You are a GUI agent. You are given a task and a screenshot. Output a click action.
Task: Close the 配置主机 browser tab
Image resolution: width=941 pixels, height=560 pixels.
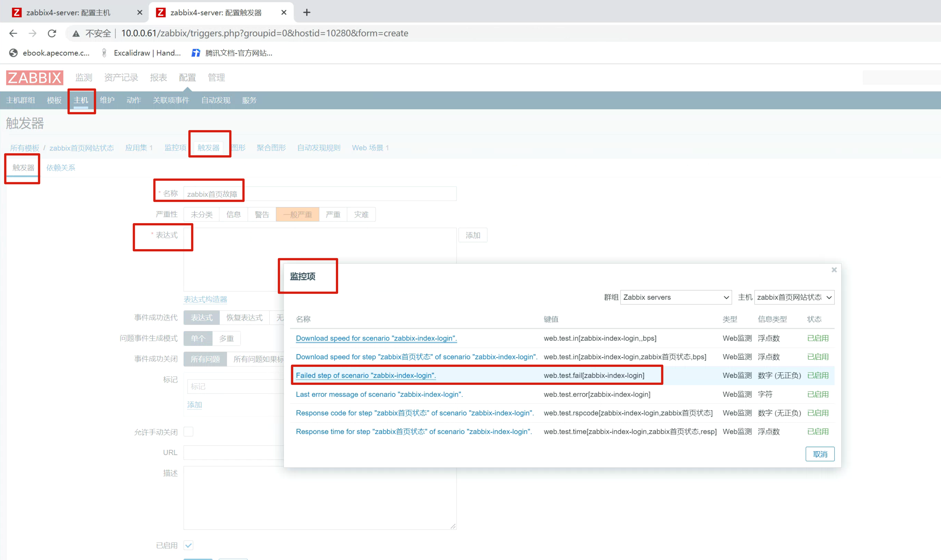(x=140, y=12)
